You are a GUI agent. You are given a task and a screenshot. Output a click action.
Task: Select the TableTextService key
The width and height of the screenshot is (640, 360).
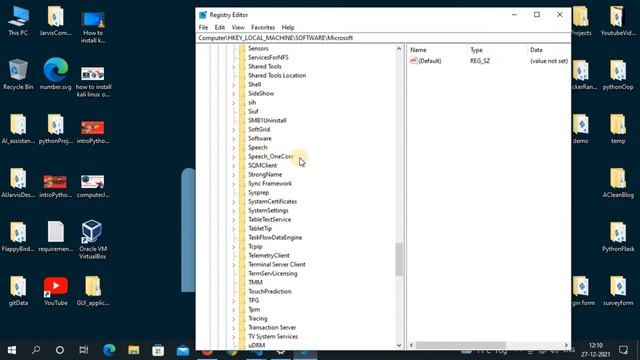pyautogui.click(x=269, y=219)
